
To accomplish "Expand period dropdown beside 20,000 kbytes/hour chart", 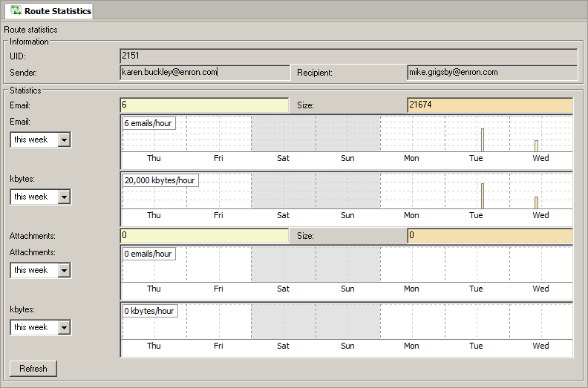I will 64,197.
